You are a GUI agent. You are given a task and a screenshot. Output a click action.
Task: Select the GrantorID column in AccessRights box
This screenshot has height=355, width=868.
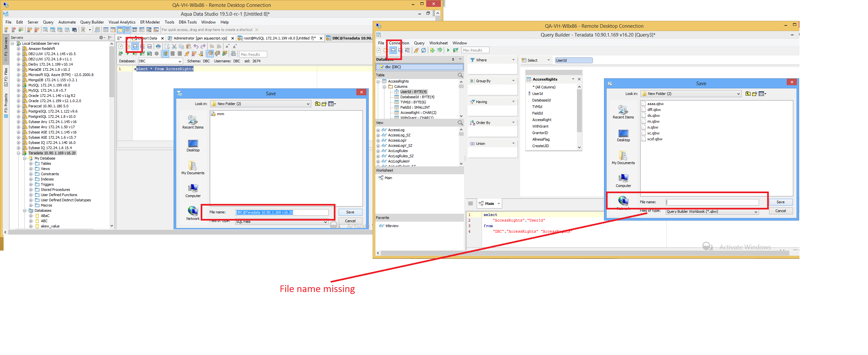click(x=540, y=133)
